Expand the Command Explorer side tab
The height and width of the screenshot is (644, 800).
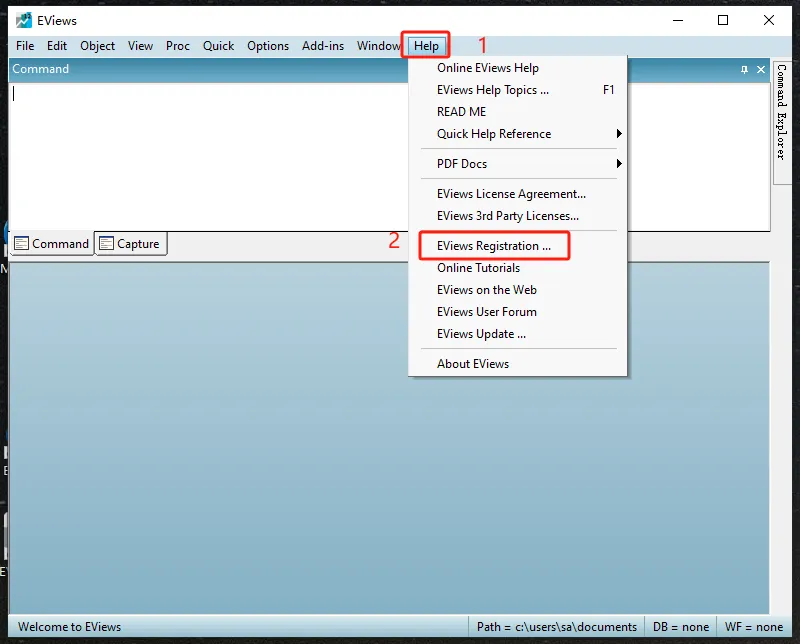pos(781,122)
